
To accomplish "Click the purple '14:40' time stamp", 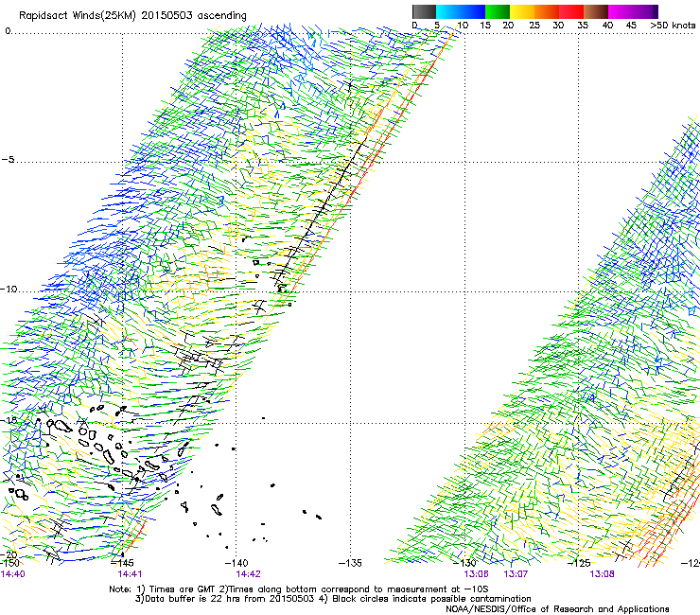I will [13, 574].
